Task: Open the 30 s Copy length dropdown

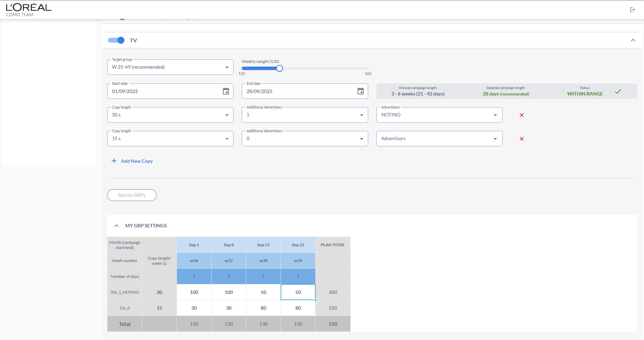Action: pyautogui.click(x=170, y=115)
